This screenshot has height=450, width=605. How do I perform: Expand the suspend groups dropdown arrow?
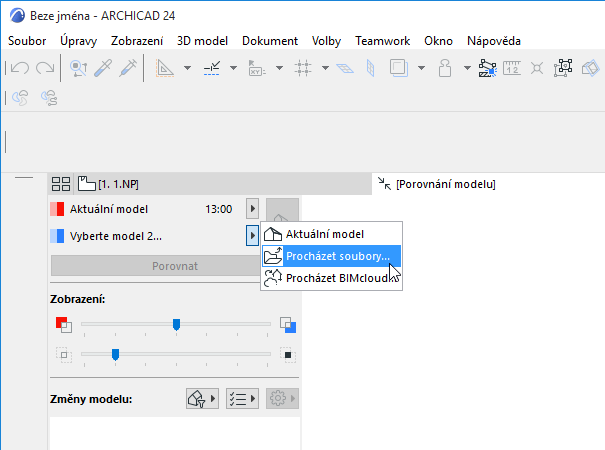point(467,68)
